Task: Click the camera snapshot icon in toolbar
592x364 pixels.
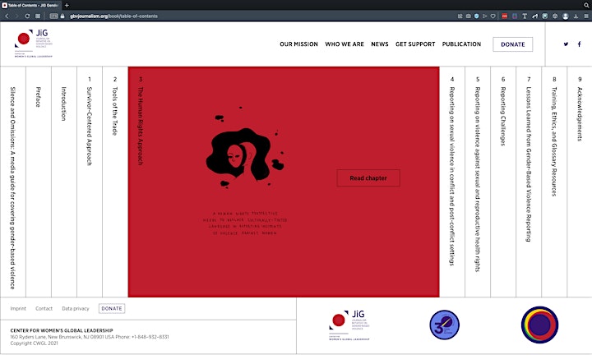Action: tap(468, 16)
